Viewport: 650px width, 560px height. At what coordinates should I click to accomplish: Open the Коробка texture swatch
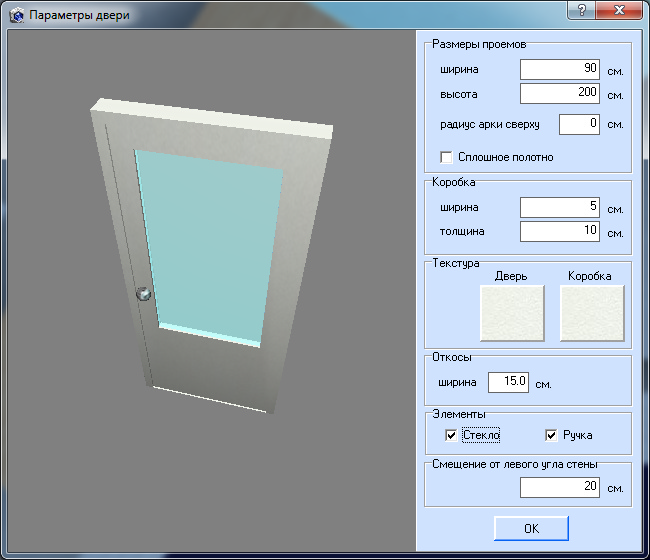(591, 314)
